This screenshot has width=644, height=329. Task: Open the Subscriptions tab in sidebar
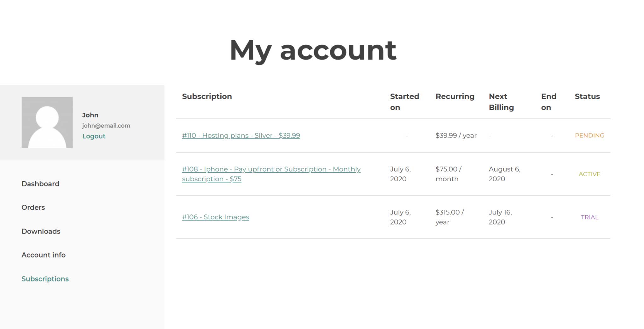45,279
